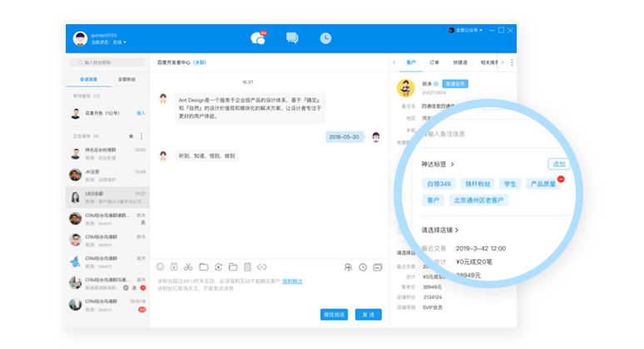Click 接入 to accept 花香月色 chat
644x349 pixels.
(141, 113)
